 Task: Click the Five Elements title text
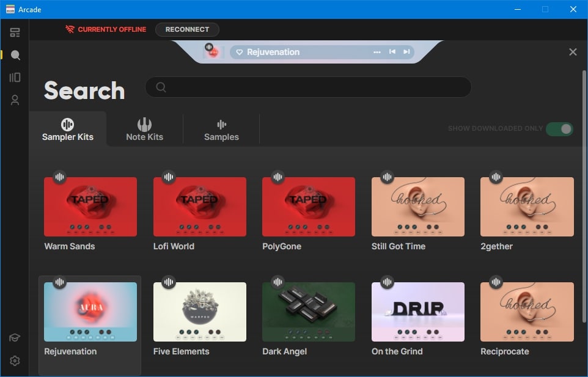[181, 351]
